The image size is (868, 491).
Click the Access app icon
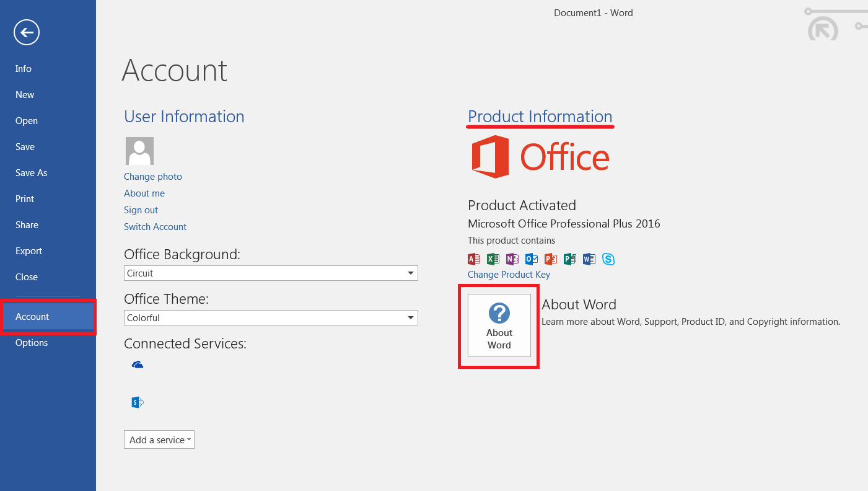click(474, 259)
